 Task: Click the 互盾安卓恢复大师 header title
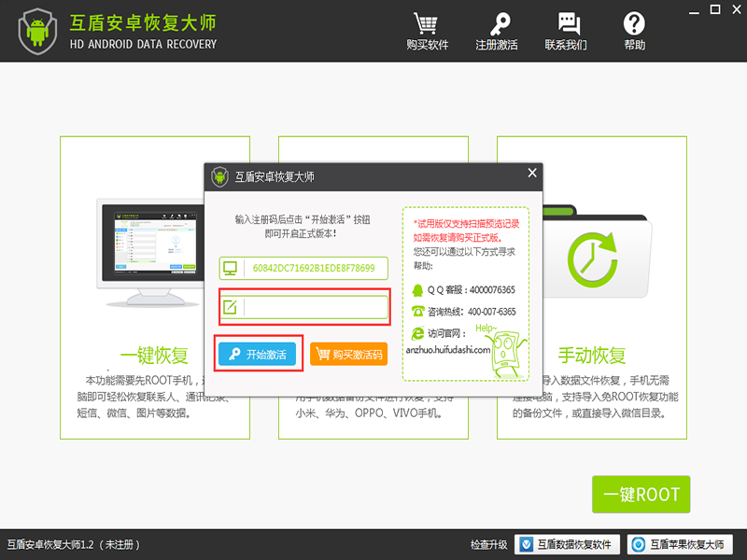[x=143, y=22]
